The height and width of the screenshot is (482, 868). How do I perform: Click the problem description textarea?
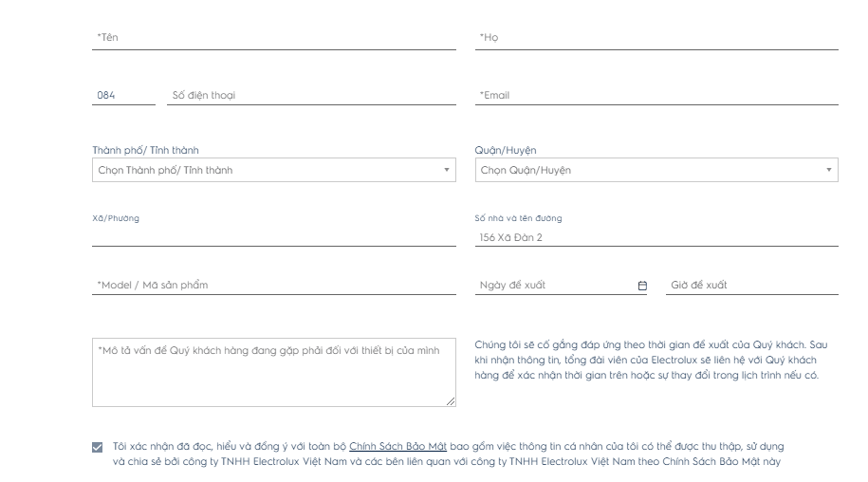(274, 373)
